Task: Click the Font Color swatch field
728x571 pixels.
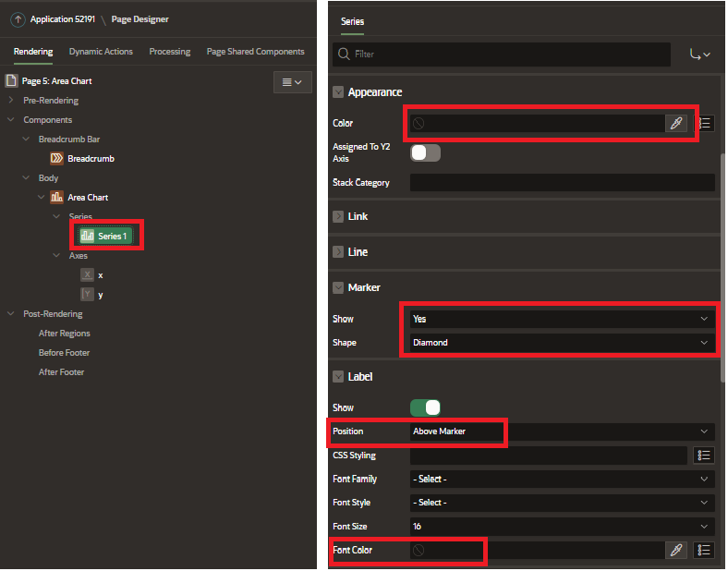Action: click(536, 550)
